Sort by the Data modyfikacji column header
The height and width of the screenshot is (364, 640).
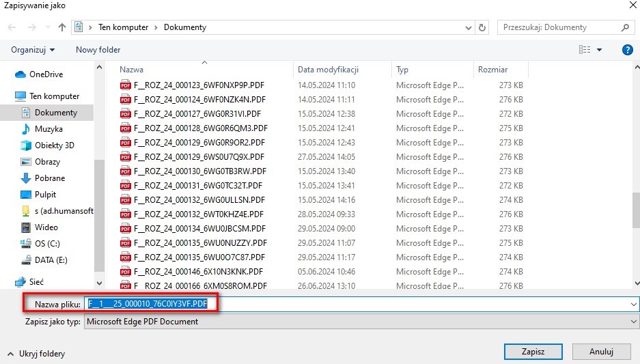[x=329, y=70]
